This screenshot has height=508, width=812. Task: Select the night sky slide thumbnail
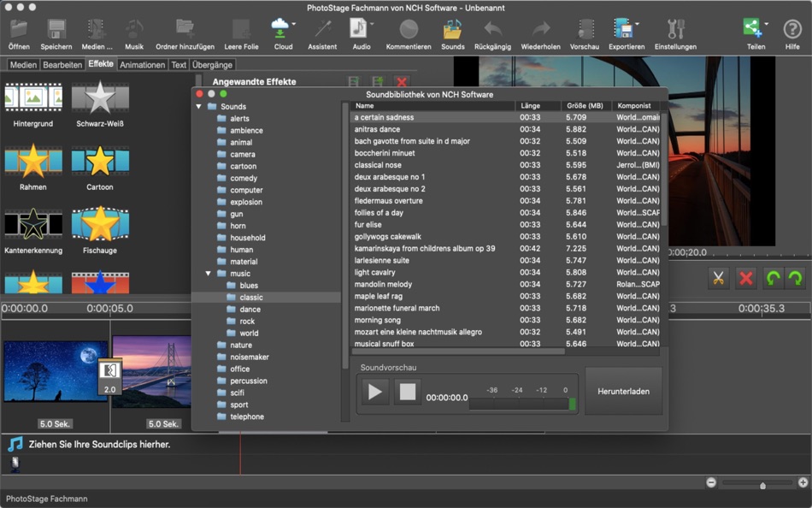coord(56,371)
